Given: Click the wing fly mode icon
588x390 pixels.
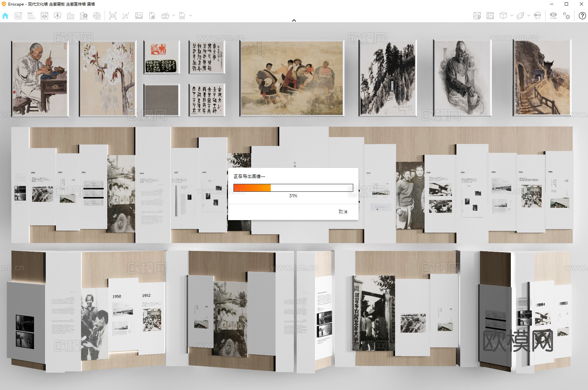Looking at the screenshot, I should tap(520, 16).
